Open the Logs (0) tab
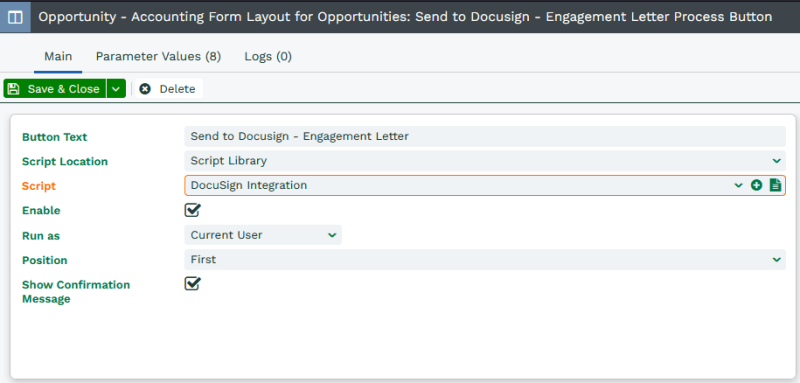This screenshot has height=383, width=800. [268, 56]
